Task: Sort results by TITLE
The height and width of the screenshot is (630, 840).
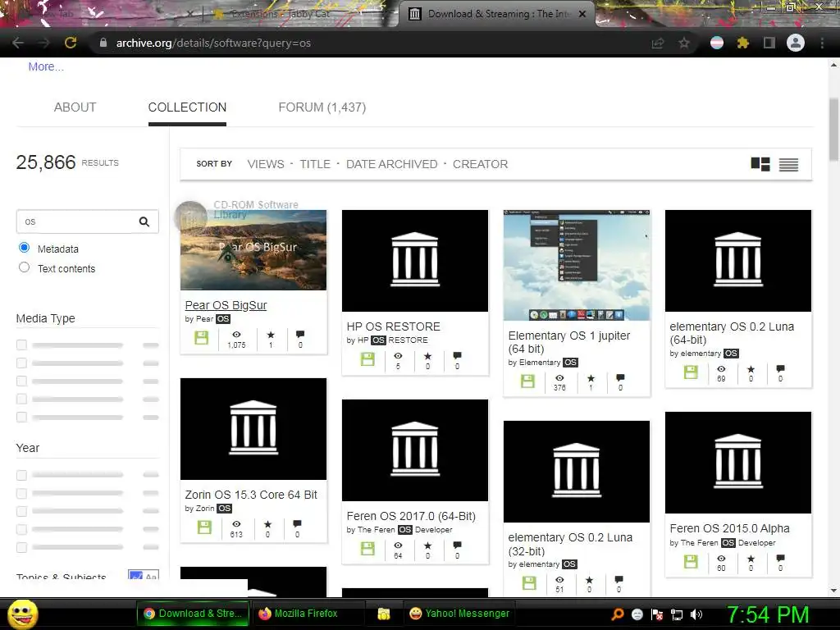Action: point(315,164)
